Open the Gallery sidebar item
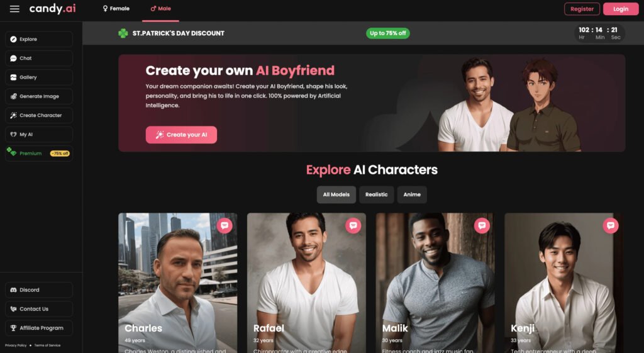Screen dimensions: 644x353 point(39,77)
